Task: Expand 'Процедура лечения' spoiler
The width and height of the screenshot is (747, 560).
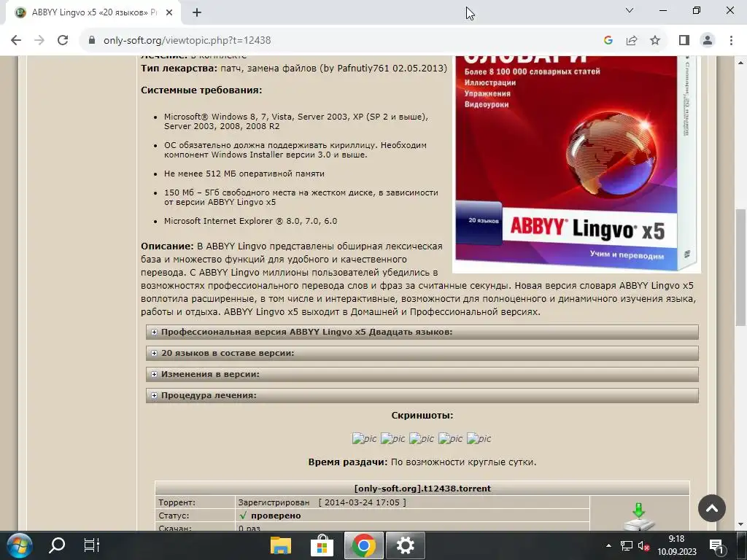Action: pyautogui.click(x=422, y=395)
